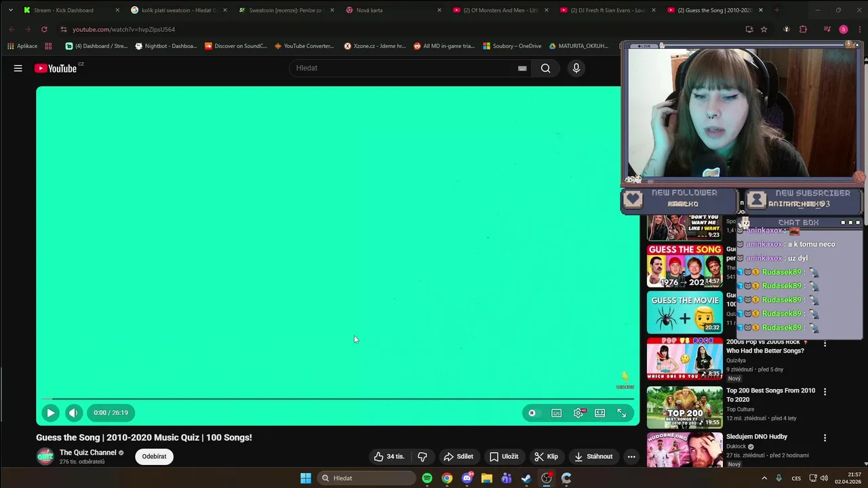This screenshot has width=868, height=488.
Task: Seek using the video progress bar
Action: tap(338, 399)
